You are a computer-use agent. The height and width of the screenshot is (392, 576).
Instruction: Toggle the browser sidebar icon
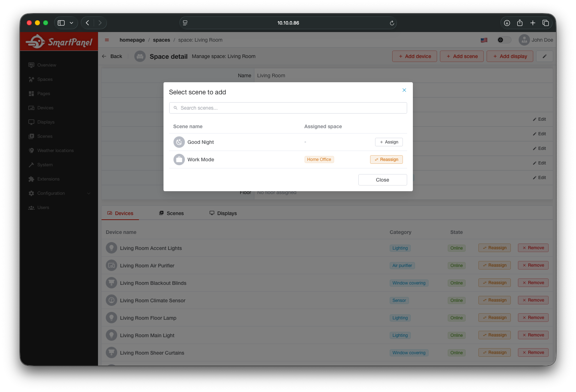[61, 23]
